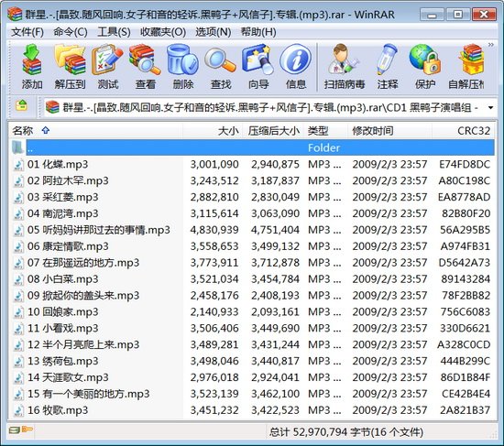Screen dimensions: 504x446
Task: Click CRC32 value 2A821B37
Action: pos(466,410)
